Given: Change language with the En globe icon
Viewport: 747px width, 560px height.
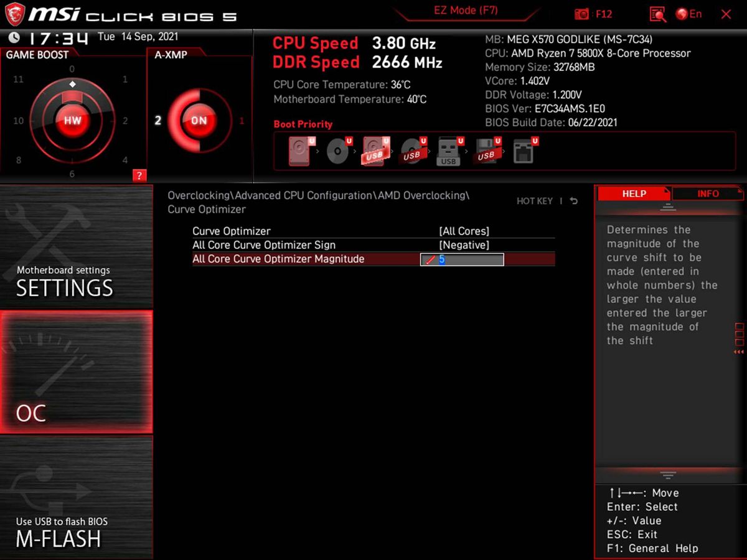Looking at the screenshot, I should tap(688, 14).
